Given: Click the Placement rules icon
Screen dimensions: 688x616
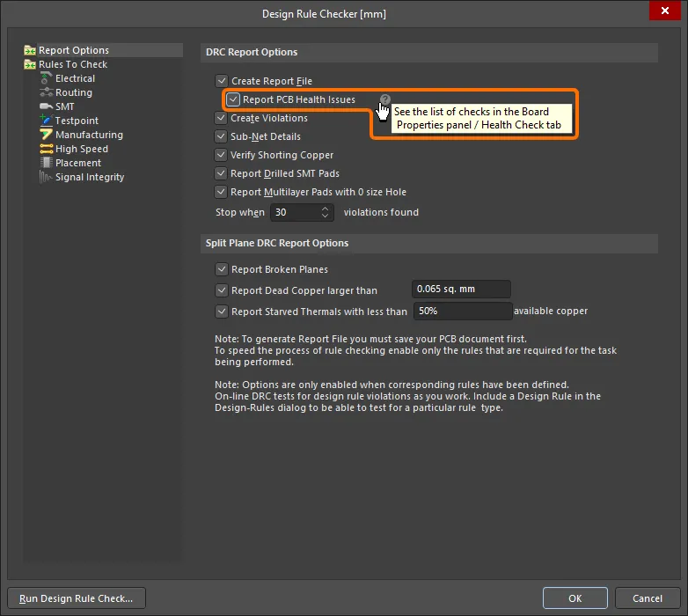Looking at the screenshot, I should click(46, 163).
